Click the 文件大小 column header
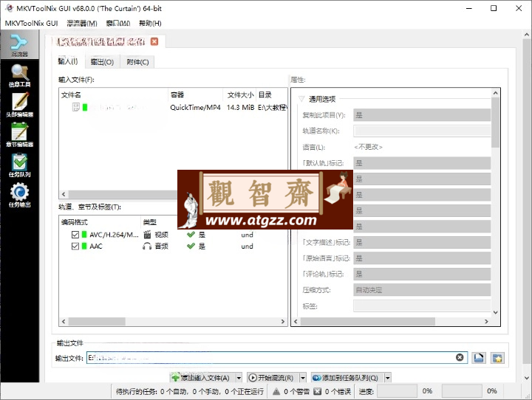The height and width of the screenshot is (400, 532). (x=239, y=95)
